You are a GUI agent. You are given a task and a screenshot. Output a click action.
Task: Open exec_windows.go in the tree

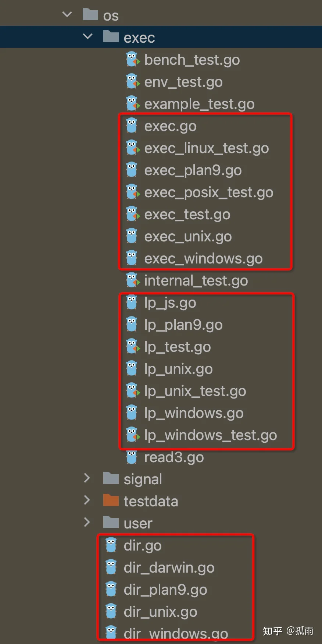tap(203, 259)
